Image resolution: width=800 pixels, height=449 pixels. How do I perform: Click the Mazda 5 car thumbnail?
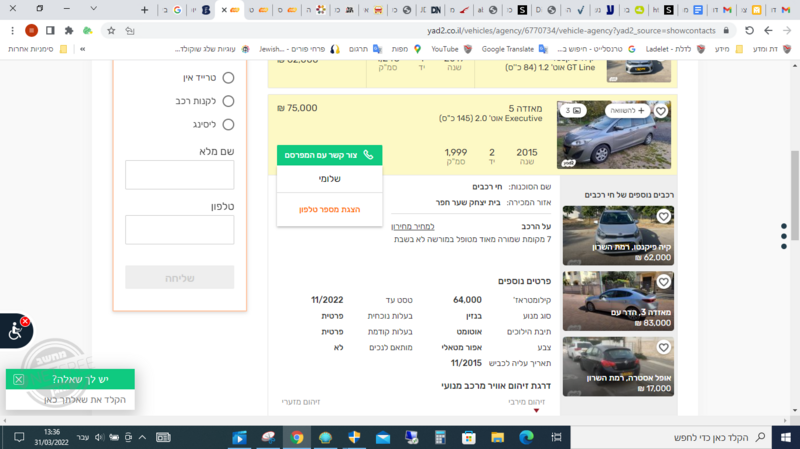(x=614, y=135)
